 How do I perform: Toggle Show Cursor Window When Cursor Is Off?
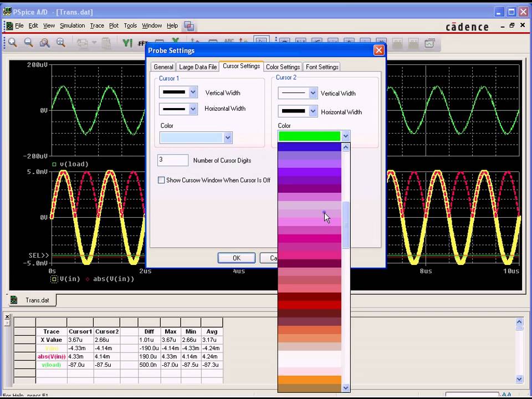tap(161, 180)
